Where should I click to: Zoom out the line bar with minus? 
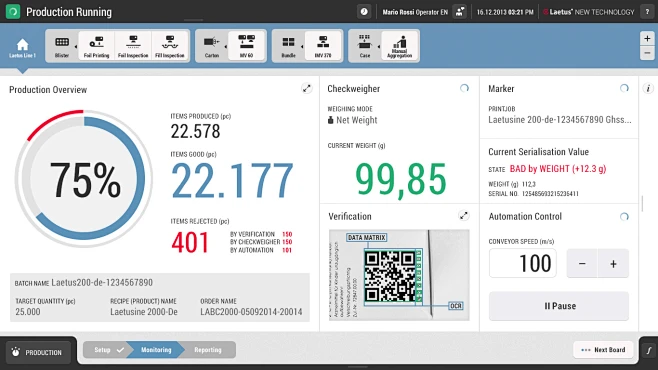(647, 53)
